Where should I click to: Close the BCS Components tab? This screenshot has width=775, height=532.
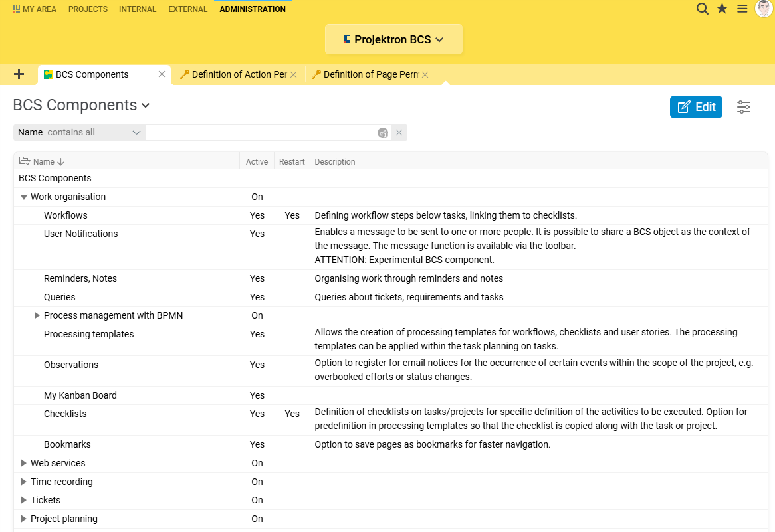click(162, 74)
